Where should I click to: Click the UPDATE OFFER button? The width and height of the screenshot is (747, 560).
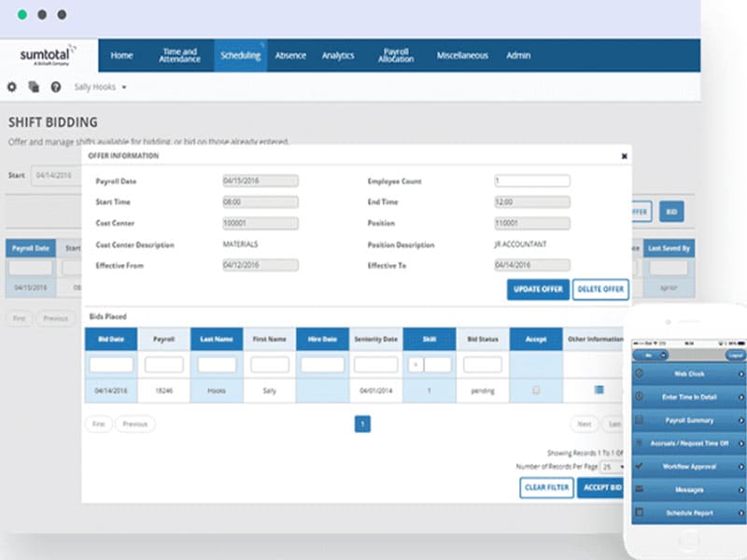tap(538, 290)
